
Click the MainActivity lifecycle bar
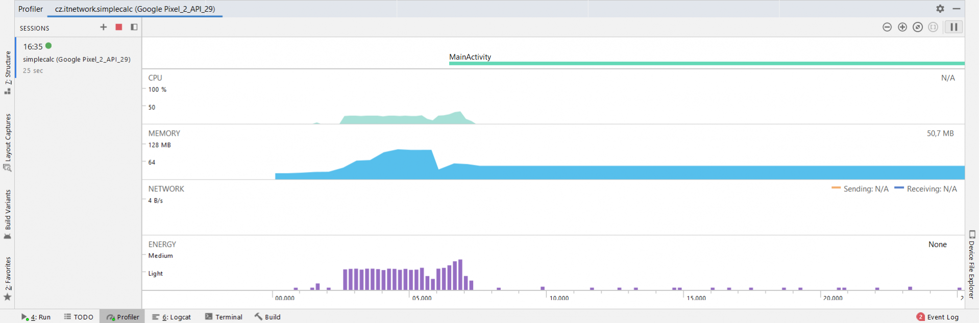[707, 63]
